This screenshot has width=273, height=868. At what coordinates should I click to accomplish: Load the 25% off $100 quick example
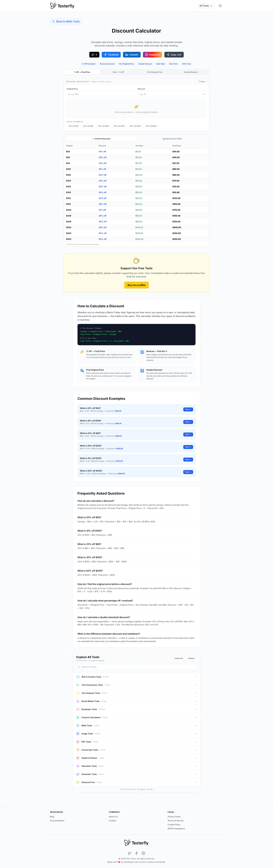(104, 126)
